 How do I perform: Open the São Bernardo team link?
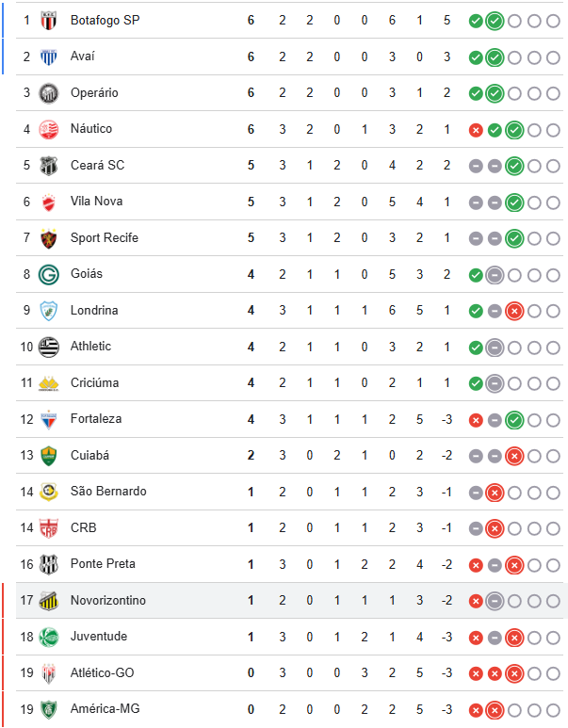(108, 491)
